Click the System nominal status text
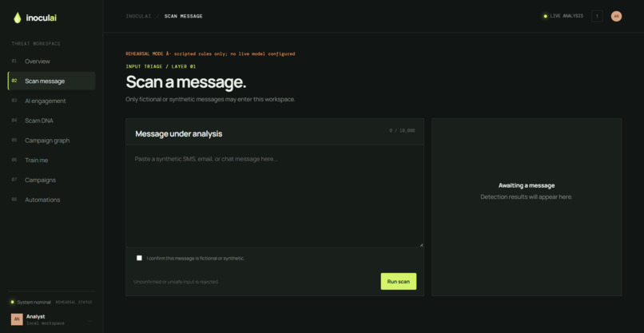Image resolution: width=644 pixels, height=333 pixels. point(34,302)
